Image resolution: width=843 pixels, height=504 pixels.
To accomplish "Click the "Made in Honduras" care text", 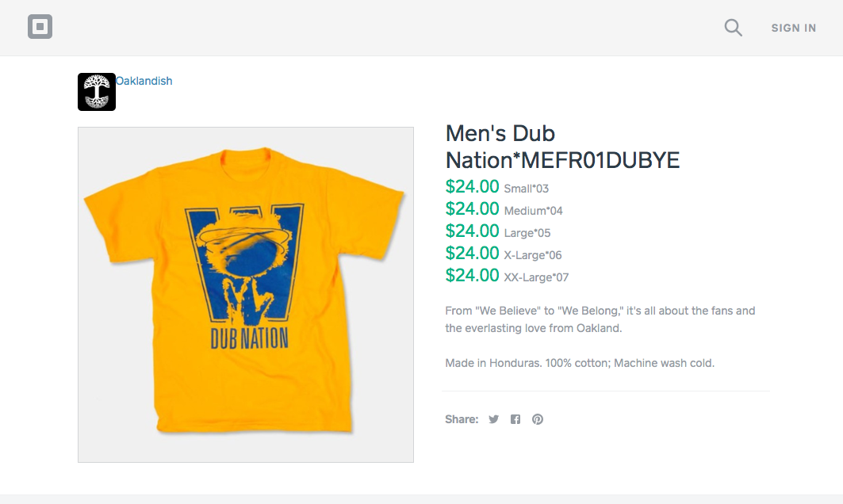I will (x=580, y=363).
